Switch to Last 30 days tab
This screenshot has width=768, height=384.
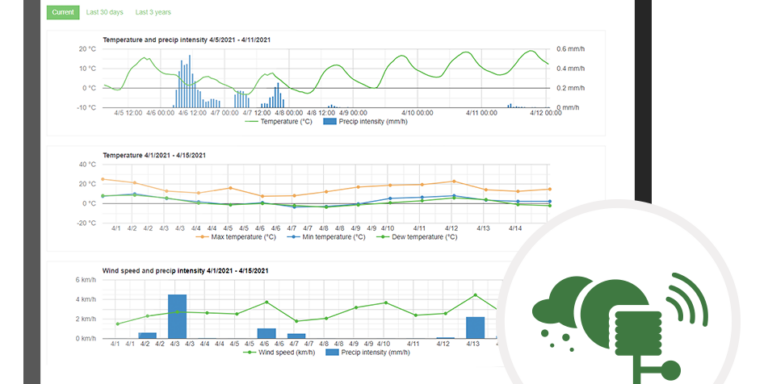105,12
